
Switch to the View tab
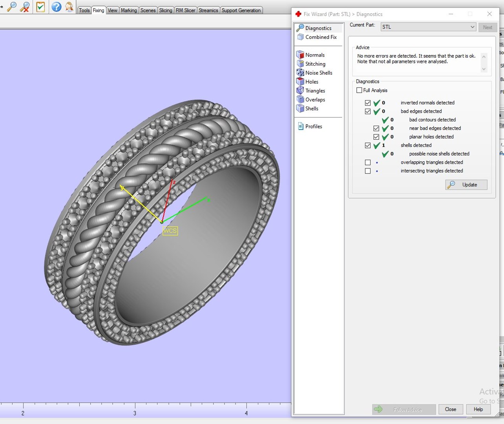pos(113,10)
